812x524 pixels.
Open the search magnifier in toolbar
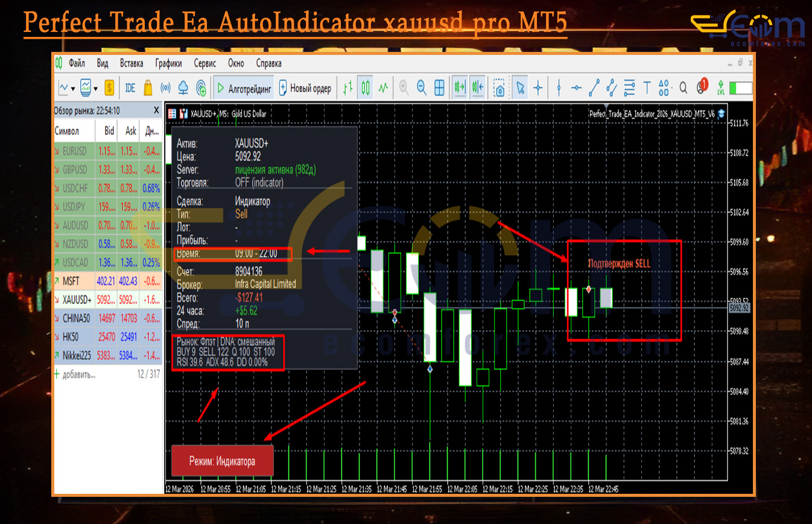[x=684, y=88]
